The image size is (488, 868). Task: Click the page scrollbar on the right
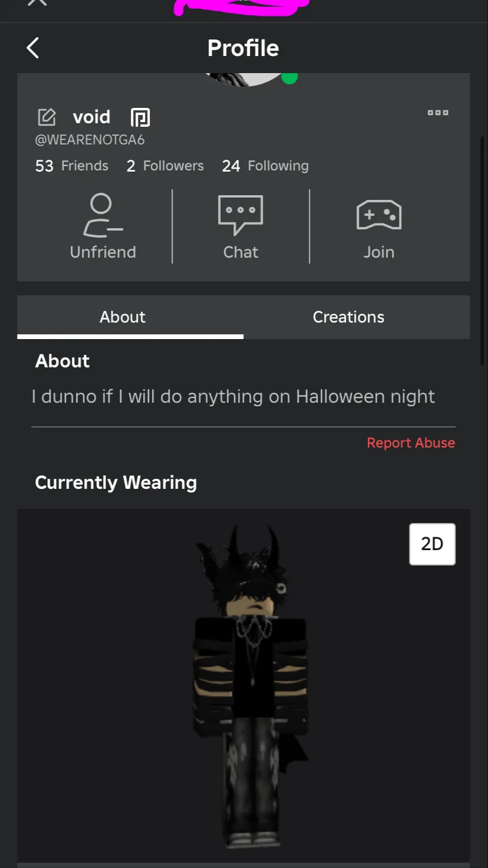tap(483, 251)
